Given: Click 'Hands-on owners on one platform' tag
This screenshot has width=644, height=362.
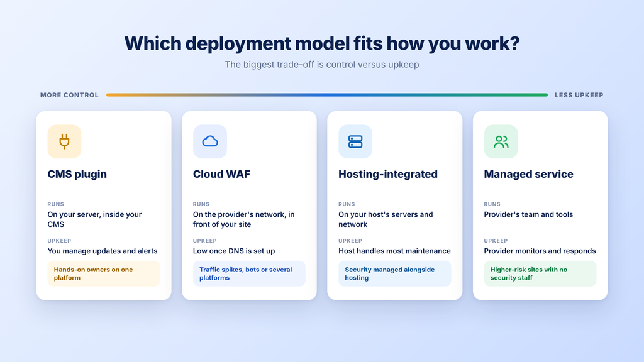Looking at the screenshot, I should tap(104, 273).
